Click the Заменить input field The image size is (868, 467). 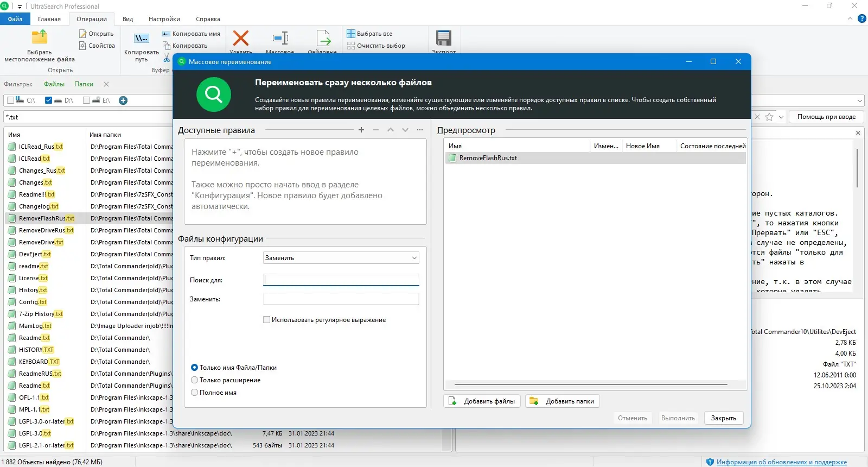pos(341,299)
